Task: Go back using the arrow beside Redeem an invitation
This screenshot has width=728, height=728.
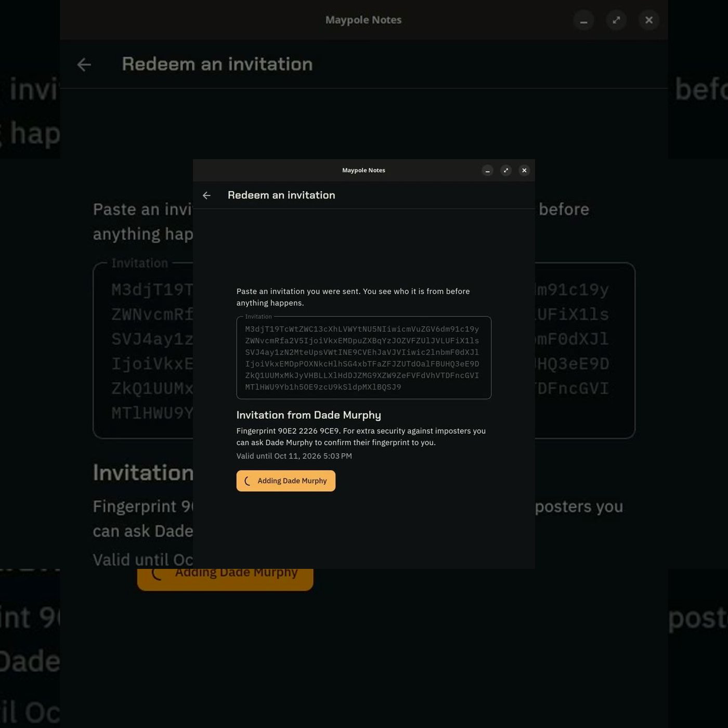Action: click(x=206, y=196)
